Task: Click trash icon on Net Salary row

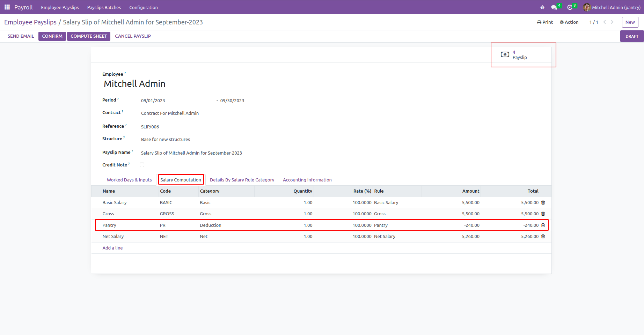Action: [x=543, y=237]
